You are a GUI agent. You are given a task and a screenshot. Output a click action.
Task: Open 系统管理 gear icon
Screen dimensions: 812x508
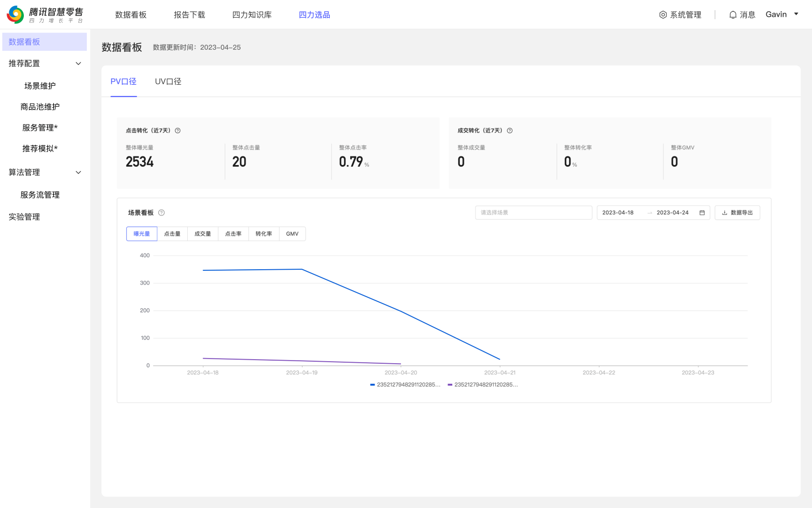[663, 15]
